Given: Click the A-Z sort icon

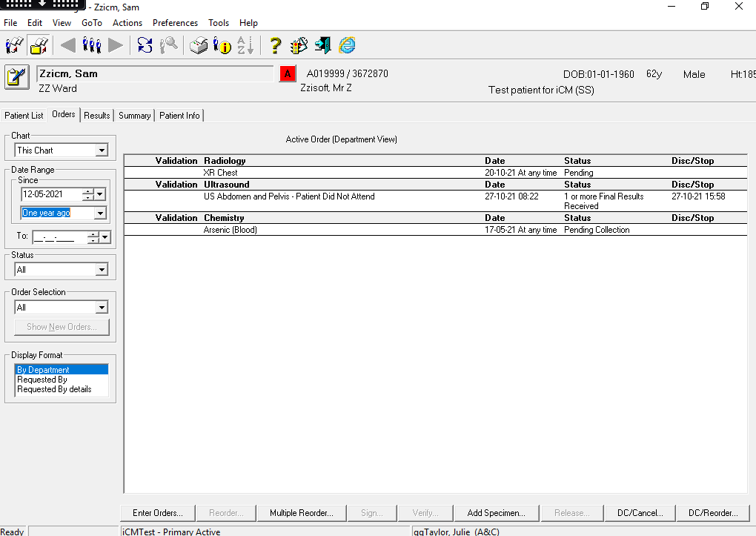Looking at the screenshot, I should (245, 45).
